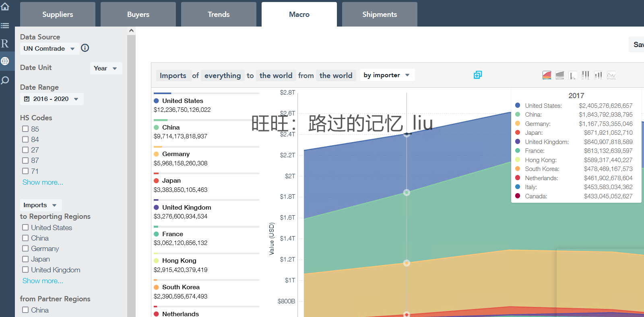Click Show more under HS Codes
644x317 pixels.
coord(43,182)
